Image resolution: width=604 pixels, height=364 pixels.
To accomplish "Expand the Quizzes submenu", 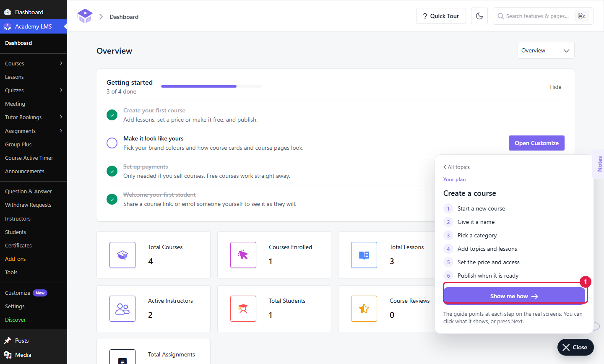I will 61,90.
